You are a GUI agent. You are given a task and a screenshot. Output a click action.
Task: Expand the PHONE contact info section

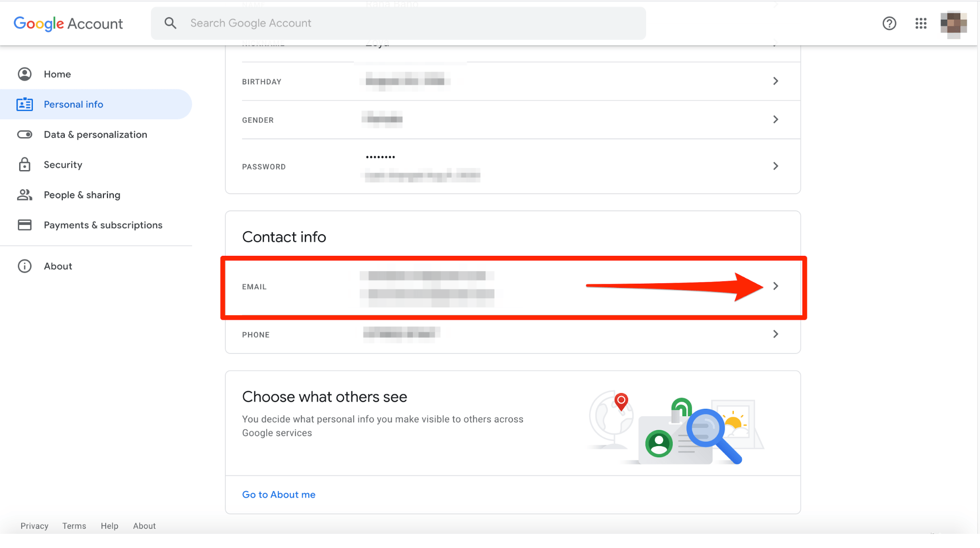[776, 334]
